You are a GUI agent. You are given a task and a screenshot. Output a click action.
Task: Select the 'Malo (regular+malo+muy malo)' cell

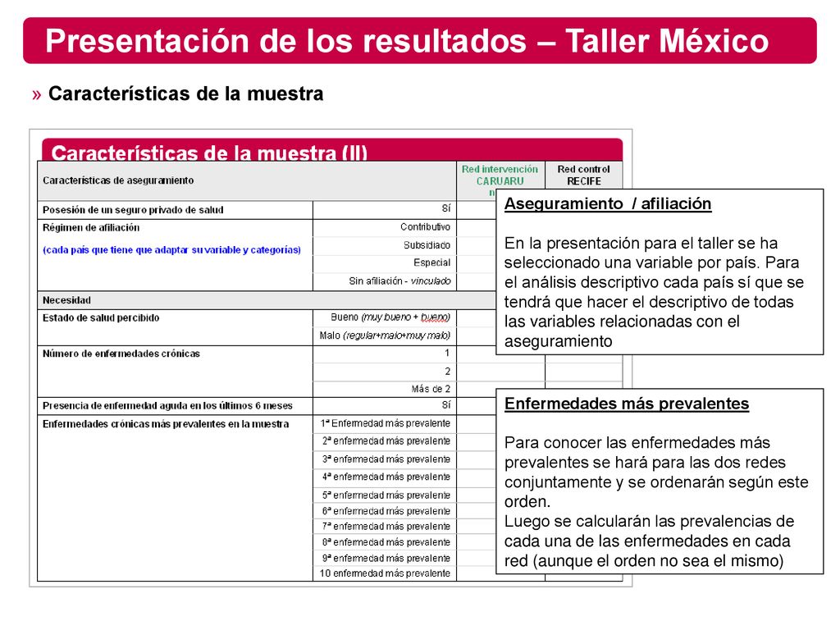coord(385,336)
